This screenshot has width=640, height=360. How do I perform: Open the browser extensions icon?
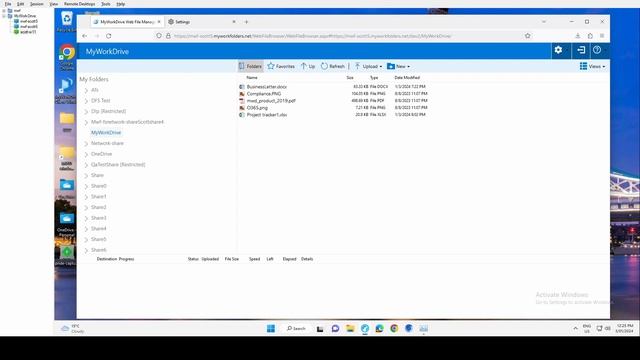[x=590, y=36]
